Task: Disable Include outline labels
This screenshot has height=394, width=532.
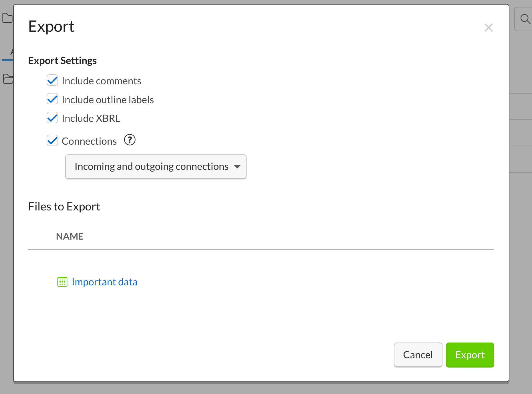Action: point(52,99)
